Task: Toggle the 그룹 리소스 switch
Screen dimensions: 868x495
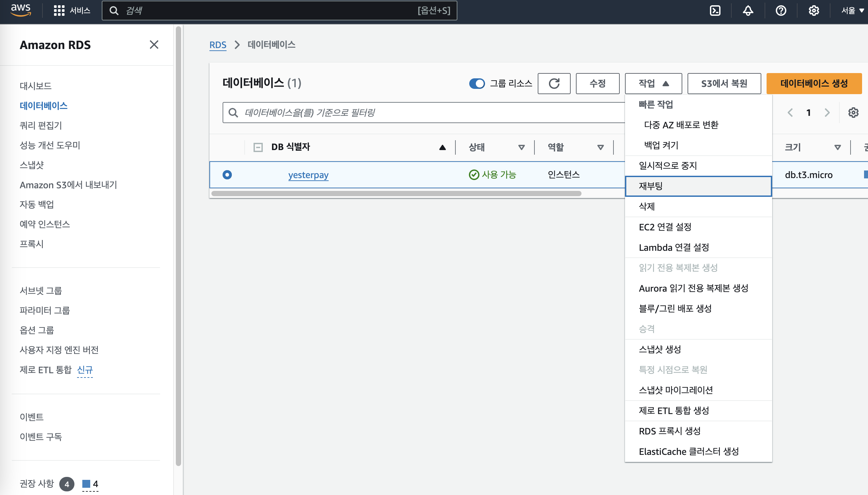Action: tap(476, 83)
